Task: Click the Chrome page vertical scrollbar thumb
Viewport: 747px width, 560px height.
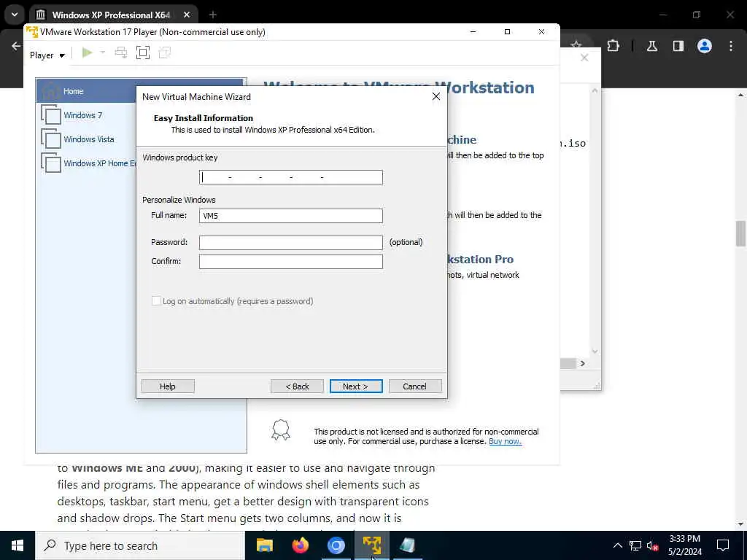Action: 740,233
